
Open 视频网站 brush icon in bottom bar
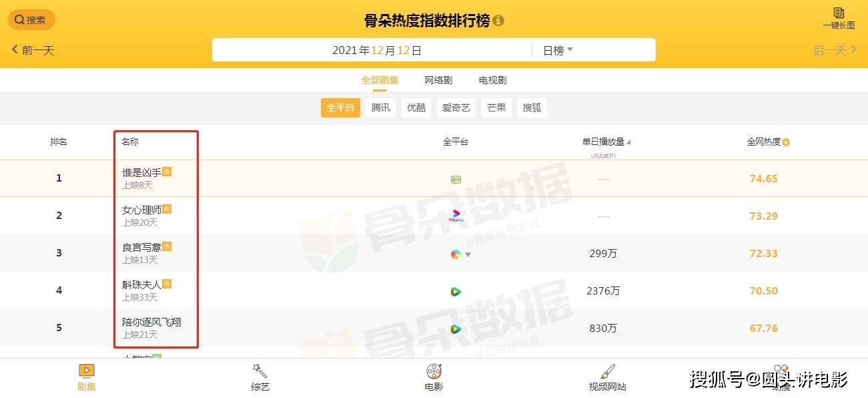pos(607,371)
